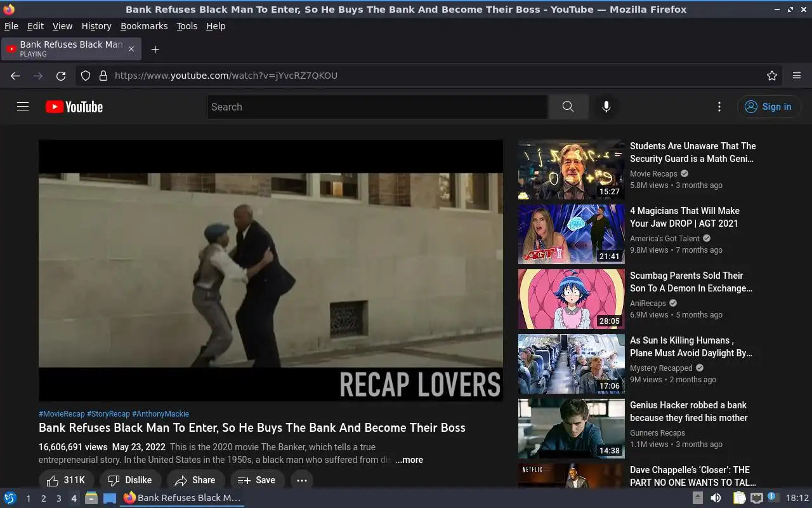This screenshot has width=812, height=508.
Task: Start voice search with the microphone icon
Action: pyautogui.click(x=606, y=107)
